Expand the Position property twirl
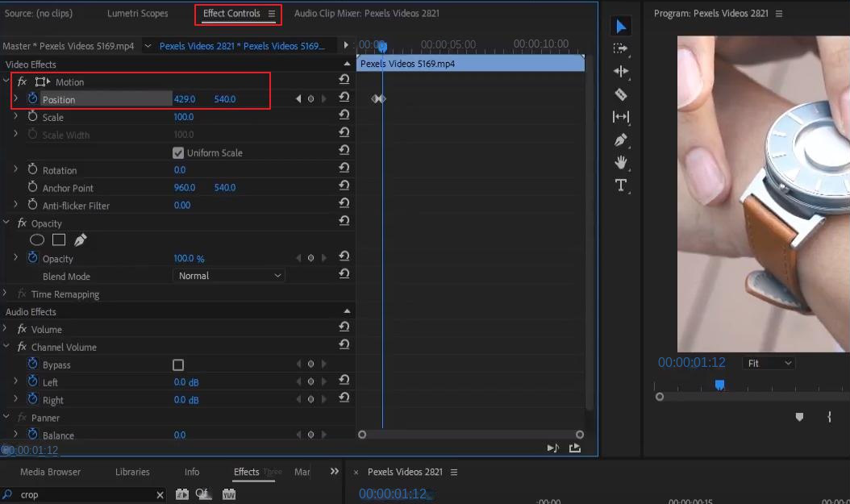Viewport: 850px width, 504px height. [15, 98]
